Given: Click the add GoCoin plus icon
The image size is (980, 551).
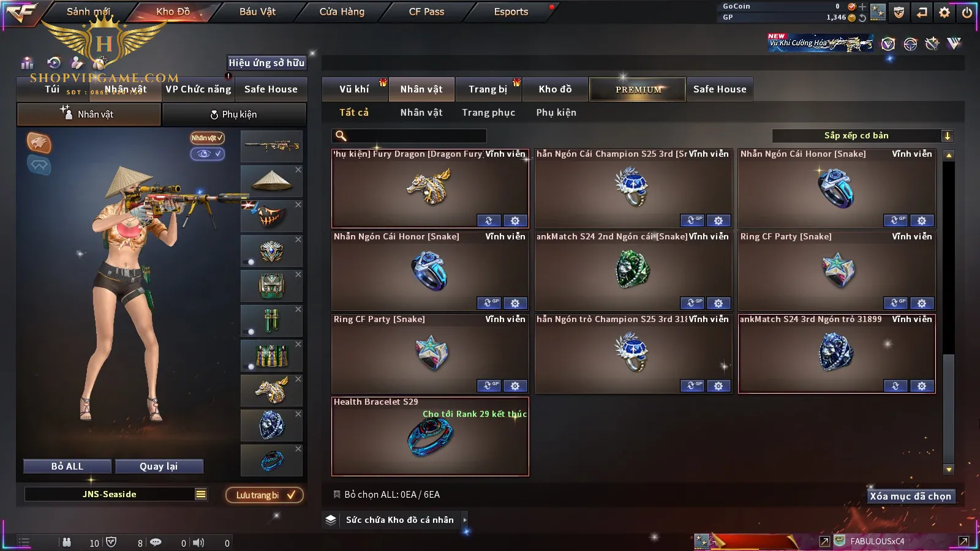Looking at the screenshot, I should click(x=862, y=7).
